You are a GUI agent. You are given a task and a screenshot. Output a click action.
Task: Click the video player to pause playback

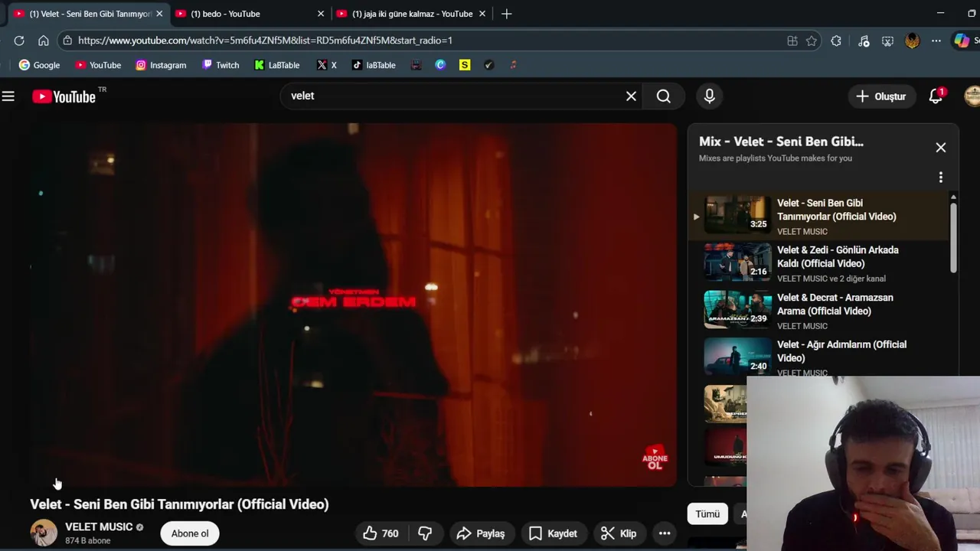pyautogui.click(x=354, y=305)
